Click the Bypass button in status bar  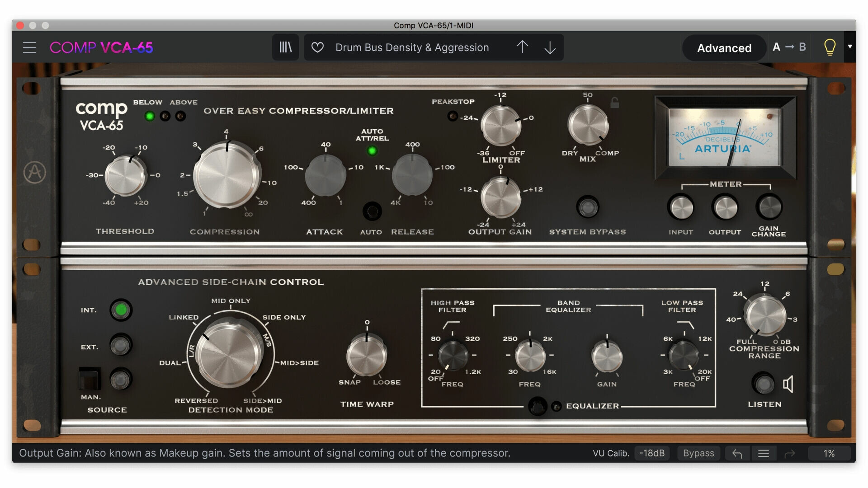point(698,453)
